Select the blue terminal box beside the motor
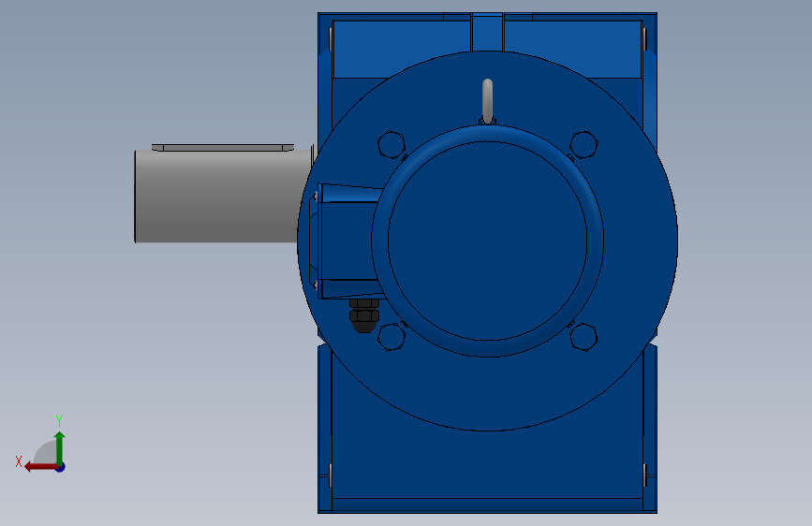The image size is (812, 526). pos(347,241)
